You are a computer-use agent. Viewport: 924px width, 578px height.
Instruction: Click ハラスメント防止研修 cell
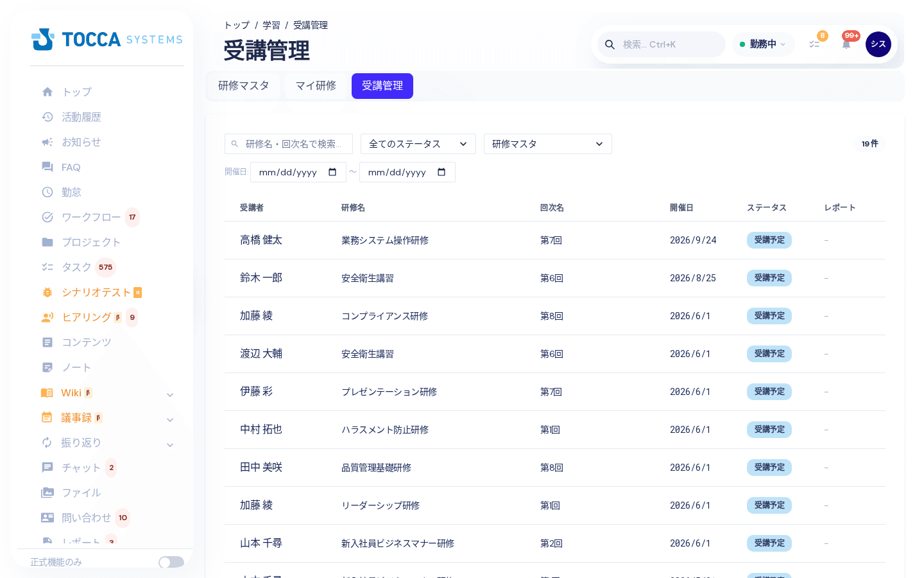[385, 430]
